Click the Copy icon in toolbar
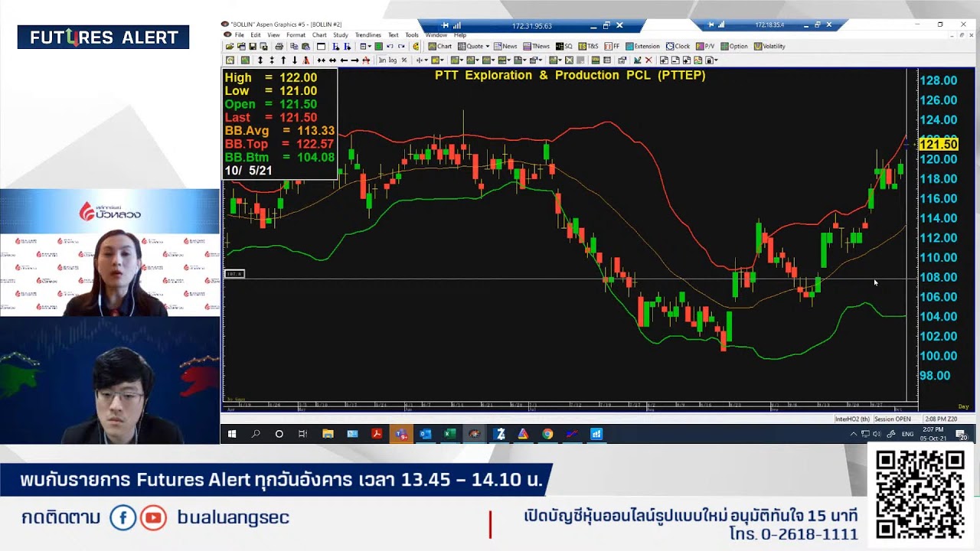 pyautogui.click(x=294, y=46)
